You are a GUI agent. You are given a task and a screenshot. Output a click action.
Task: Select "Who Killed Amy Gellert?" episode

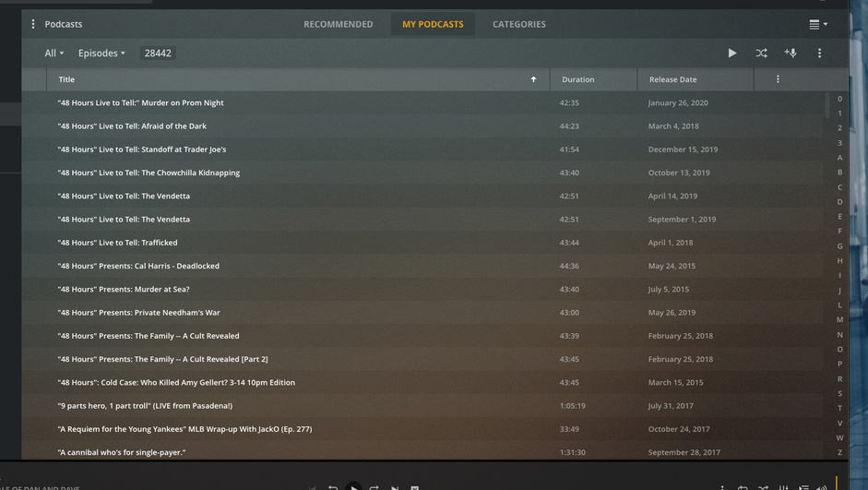(x=176, y=383)
